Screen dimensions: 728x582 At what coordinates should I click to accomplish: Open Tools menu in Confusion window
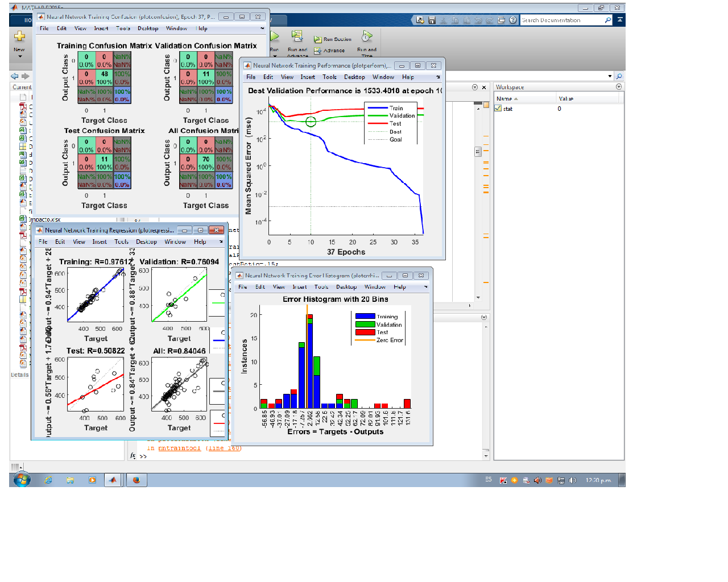(123, 28)
